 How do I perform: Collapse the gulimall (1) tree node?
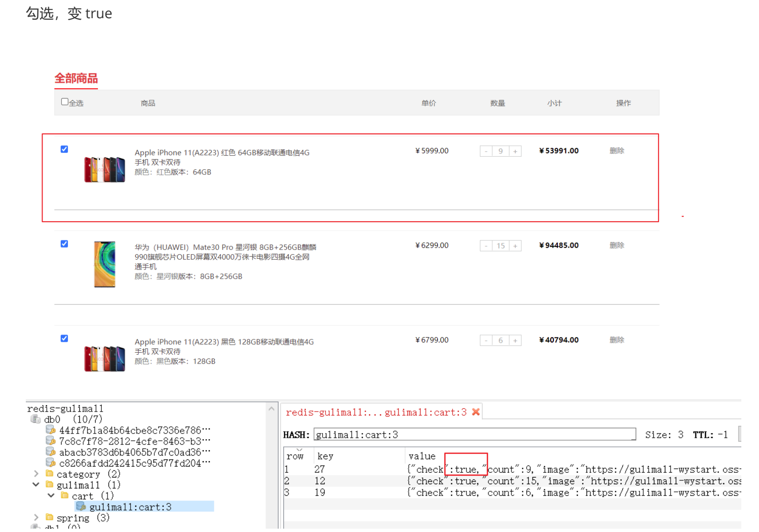point(36,485)
